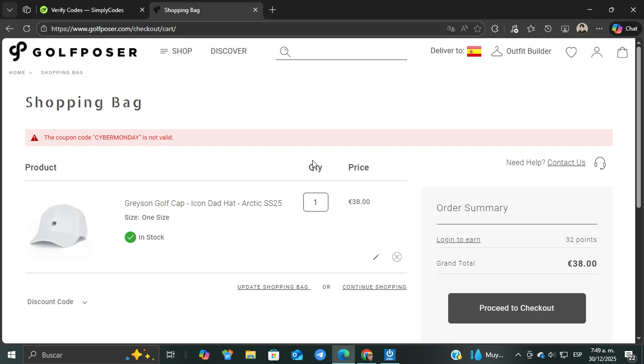Switch to Verify Codes — SimplyCodes tab
Screen dimensions: 644x364
tap(88, 10)
